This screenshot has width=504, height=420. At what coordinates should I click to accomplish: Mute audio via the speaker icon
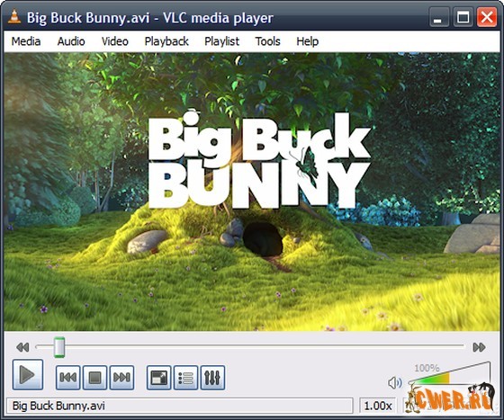pos(395,382)
